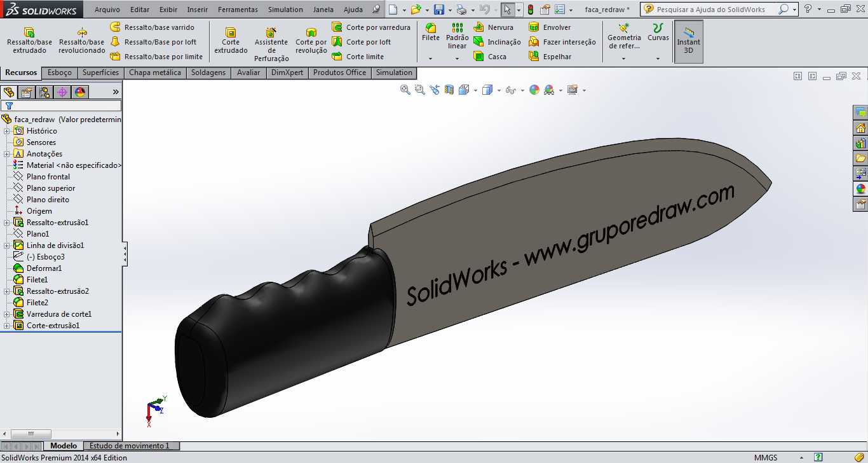Choose the Inclinação tool
868x463 pixels.
[x=497, y=42]
